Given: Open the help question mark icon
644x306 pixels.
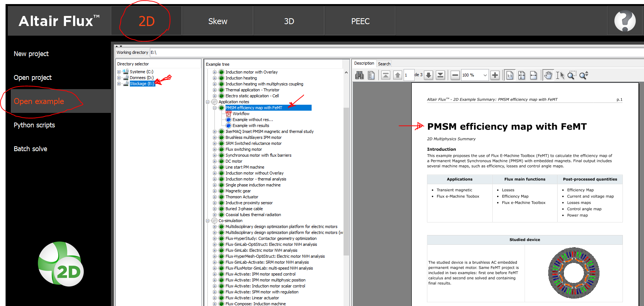Looking at the screenshot, I should [625, 21].
